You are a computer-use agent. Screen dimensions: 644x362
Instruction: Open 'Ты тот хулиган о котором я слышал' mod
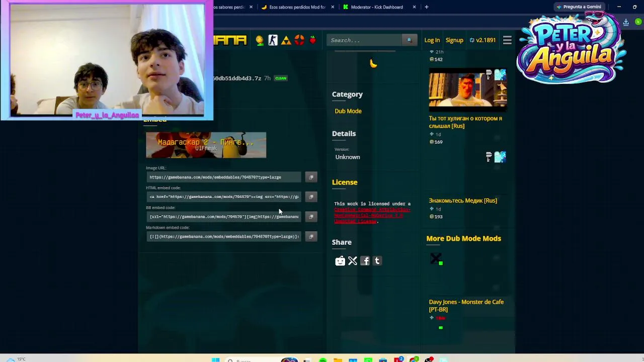(x=465, y=122)
